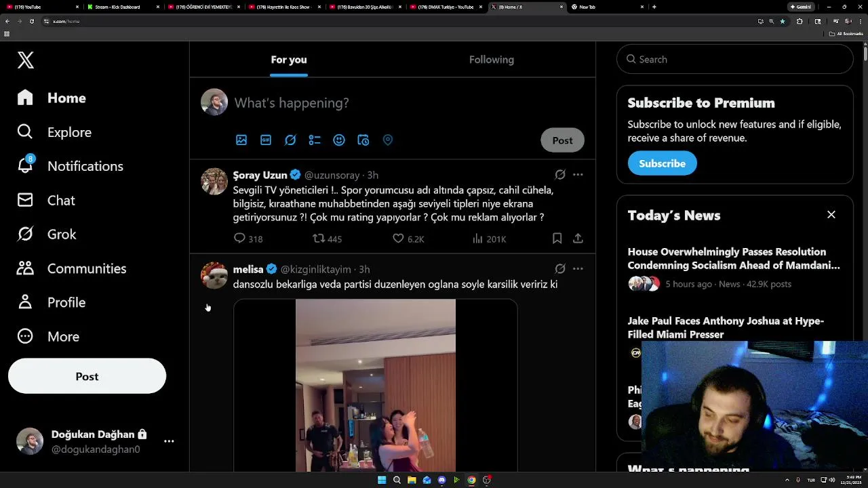Open Doğukan Dağhan account avatar
Screen dimensions: 868x488
click(x=30, y=441)
